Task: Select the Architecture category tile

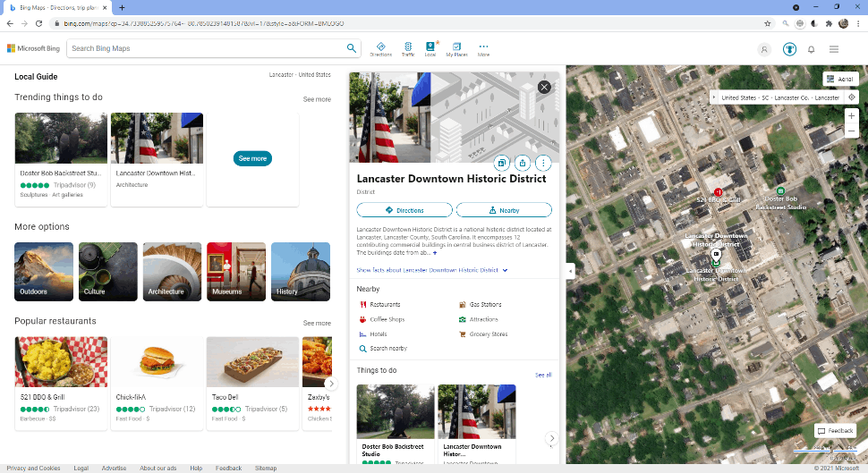Action: click(172, 272)
